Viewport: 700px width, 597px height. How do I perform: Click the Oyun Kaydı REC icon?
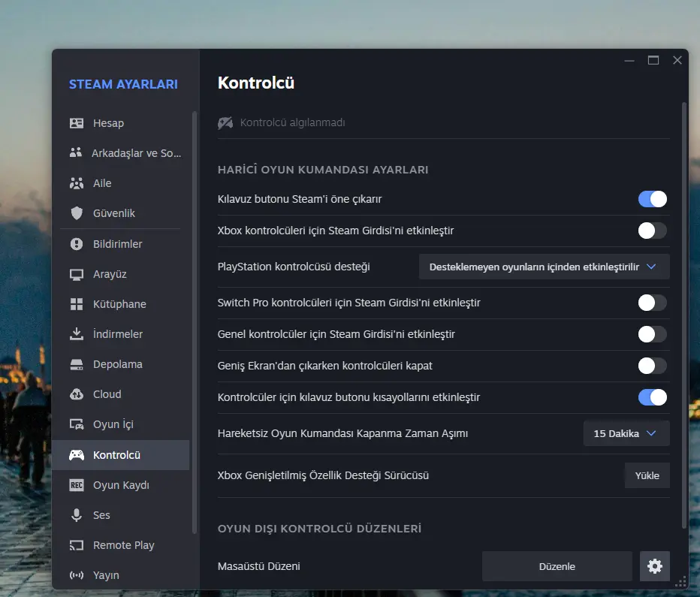[x=77, y=485]
